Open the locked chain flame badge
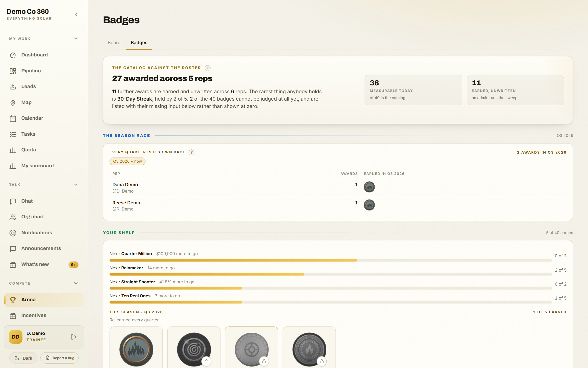Screen dimensions: 588x368 pyautogui.click(x=309, y=349)
